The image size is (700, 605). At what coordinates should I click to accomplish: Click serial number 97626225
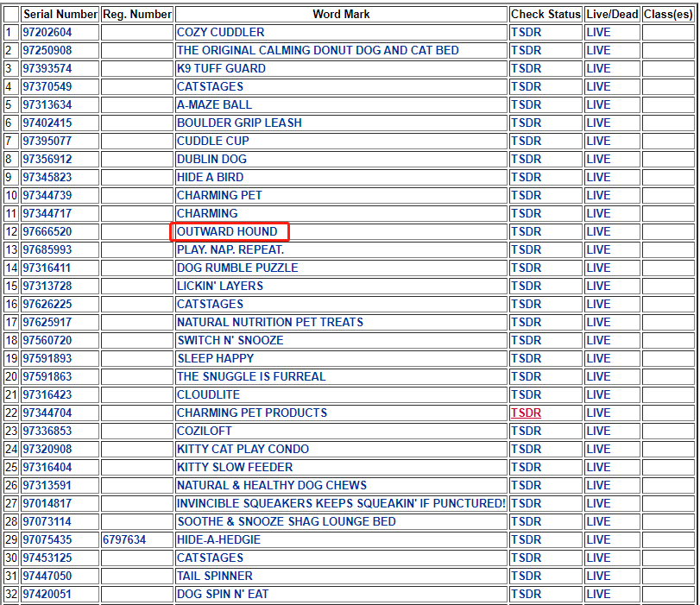click(47, 304)
